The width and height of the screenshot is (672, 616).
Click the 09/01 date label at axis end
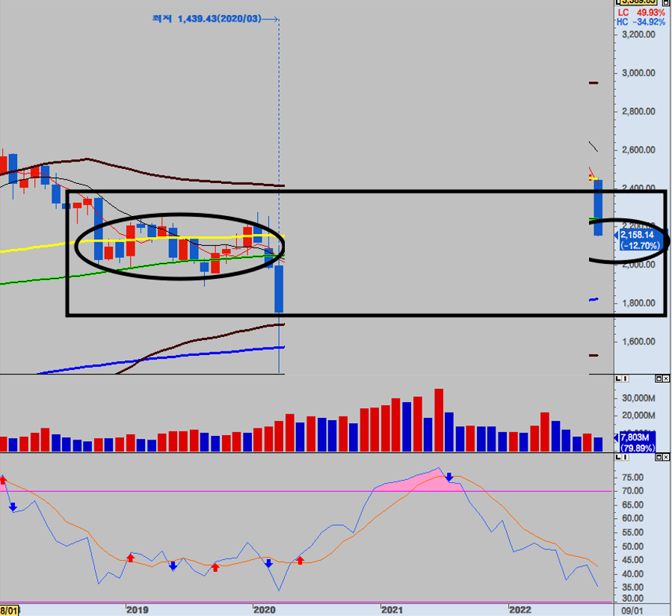pos(632,611)
